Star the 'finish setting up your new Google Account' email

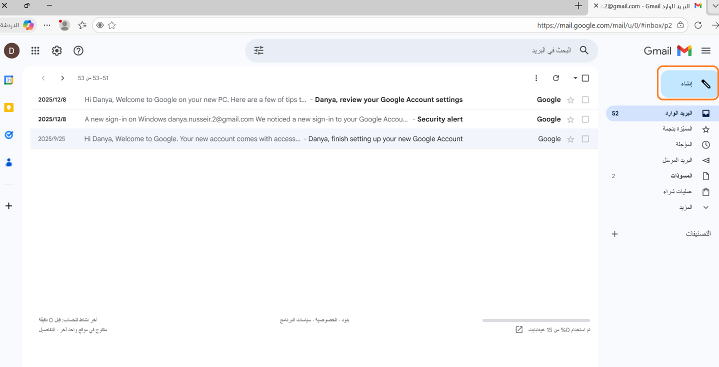(x=570, y=139)
